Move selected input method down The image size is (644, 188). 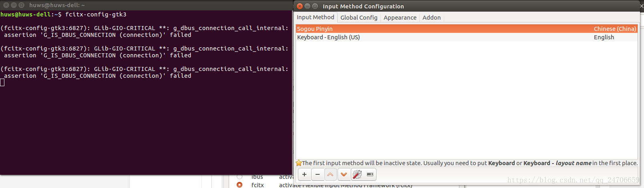click(x=344, y=174)
